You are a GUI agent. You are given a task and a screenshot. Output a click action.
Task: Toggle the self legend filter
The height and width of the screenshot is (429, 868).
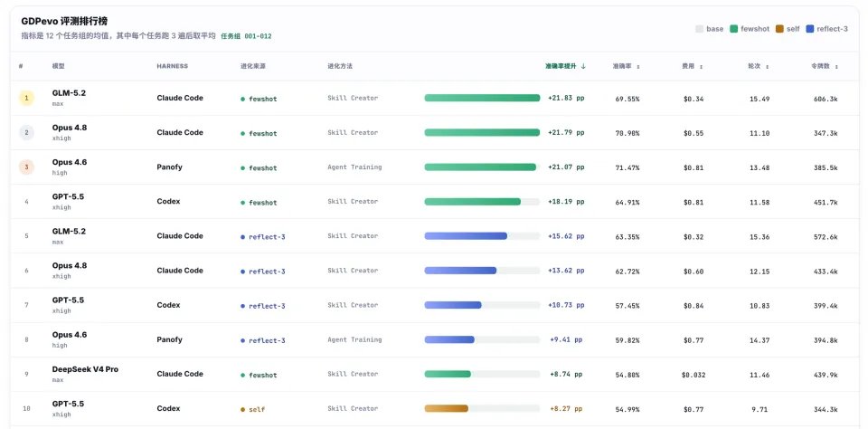point(788,29)
